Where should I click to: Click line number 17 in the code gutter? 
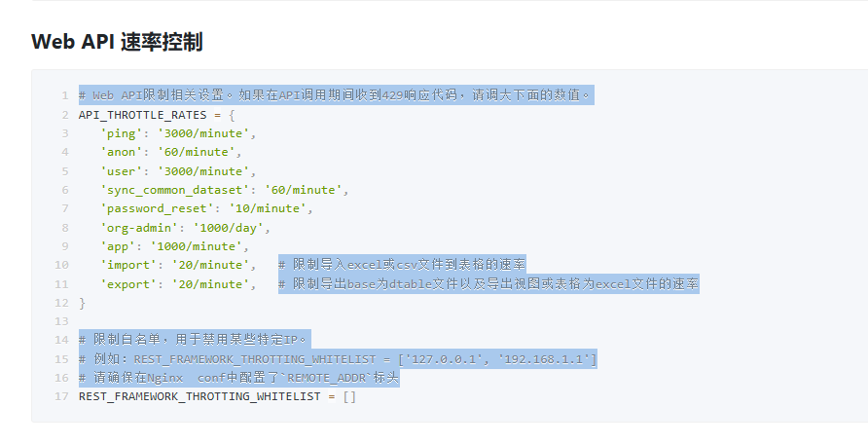click(61, 396)
